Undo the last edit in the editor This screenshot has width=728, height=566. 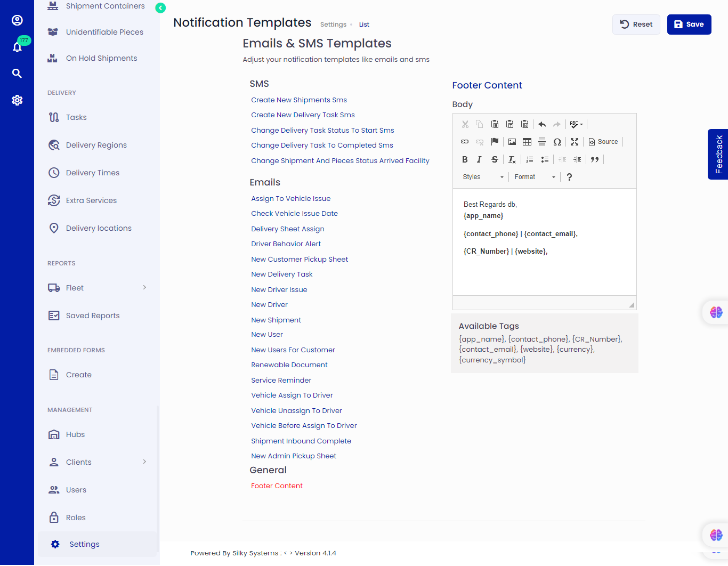[541, 124]
